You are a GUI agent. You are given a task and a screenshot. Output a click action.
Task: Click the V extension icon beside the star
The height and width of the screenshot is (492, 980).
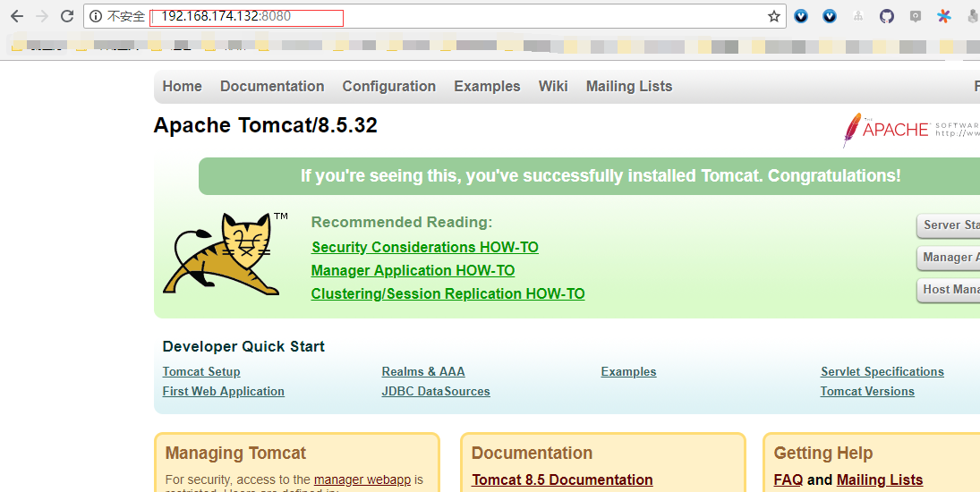pos(801,16)
